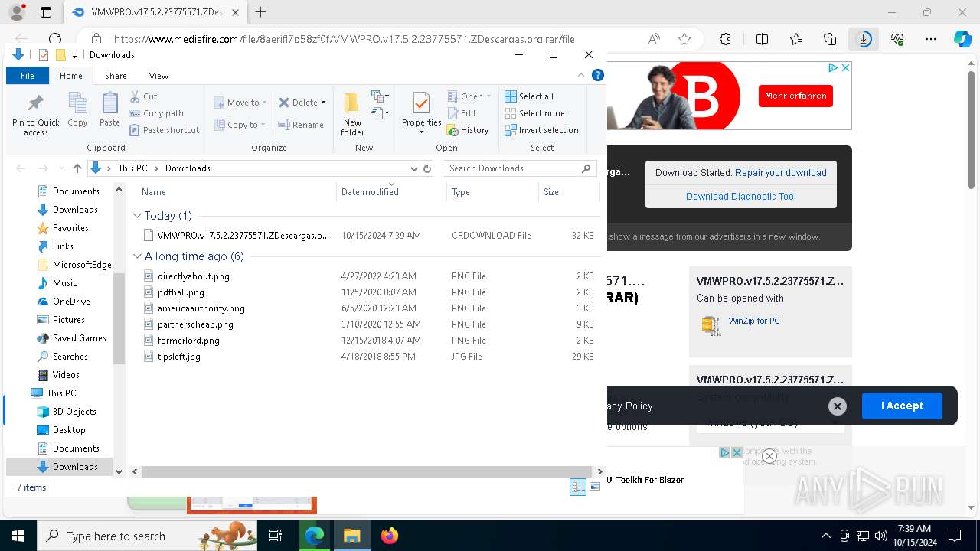Switch to details view icon in status bar
This screenshot has height=551, width=980.
(578, 487)
